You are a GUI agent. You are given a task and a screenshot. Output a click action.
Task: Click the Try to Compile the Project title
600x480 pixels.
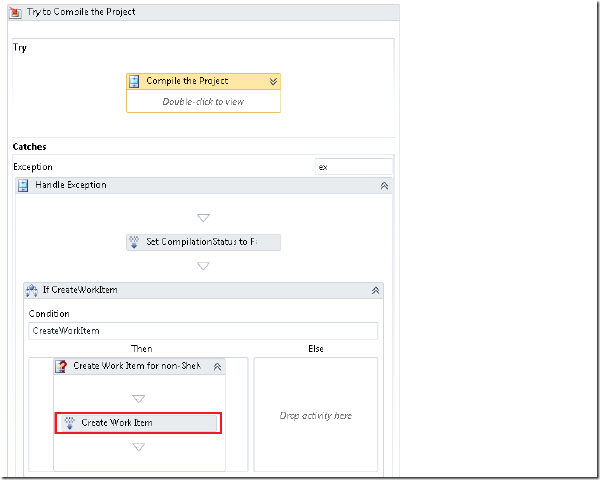pyautogui.click(x=81, y=12)
